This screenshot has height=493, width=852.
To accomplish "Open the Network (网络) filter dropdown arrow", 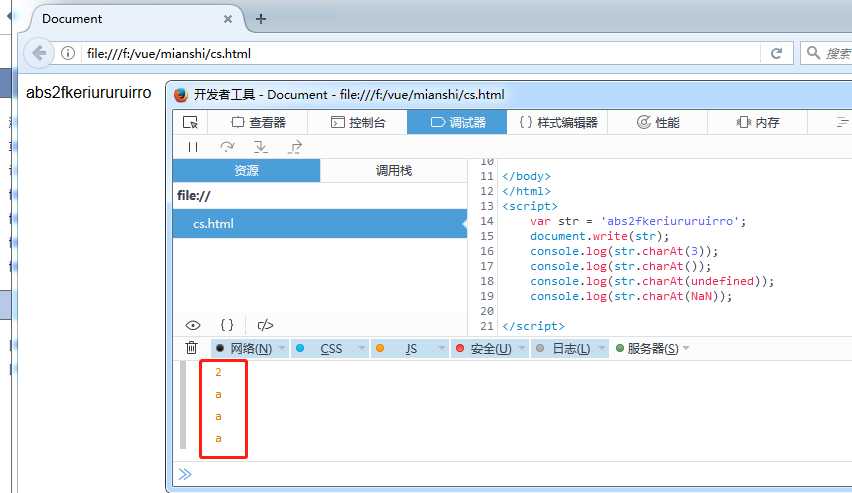I will (282, 348).
